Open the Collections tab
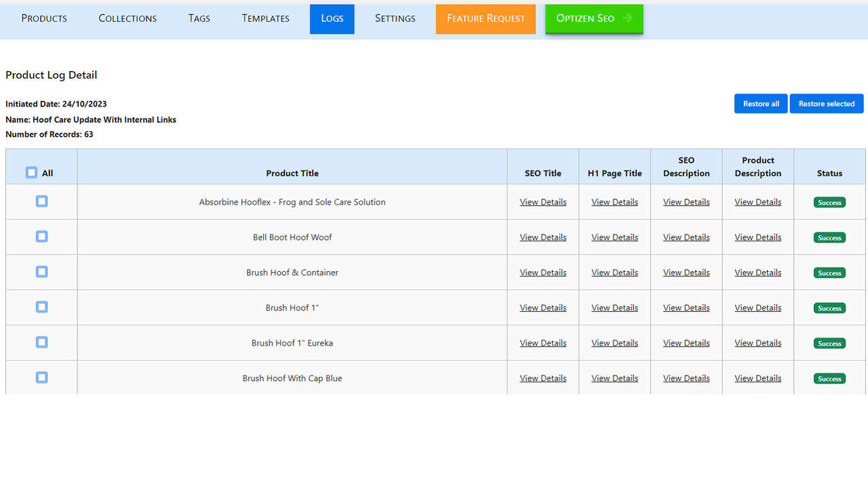 coord(127,18)
